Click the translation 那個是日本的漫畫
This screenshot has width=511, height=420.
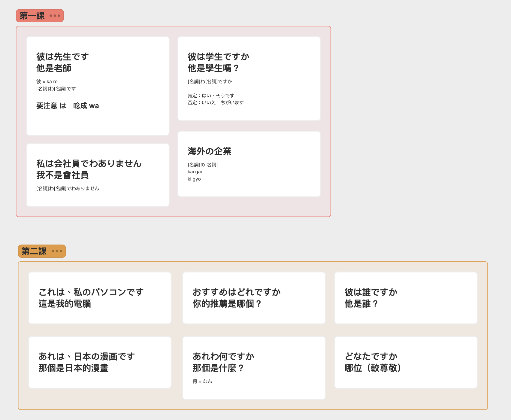(x=73, y=368)
